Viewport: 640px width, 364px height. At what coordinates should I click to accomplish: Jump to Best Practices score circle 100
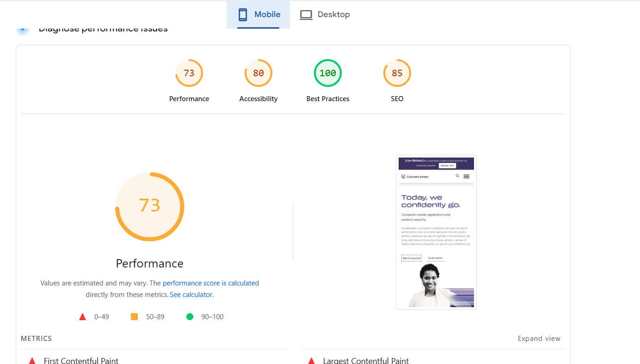click(x=328, y=73)
